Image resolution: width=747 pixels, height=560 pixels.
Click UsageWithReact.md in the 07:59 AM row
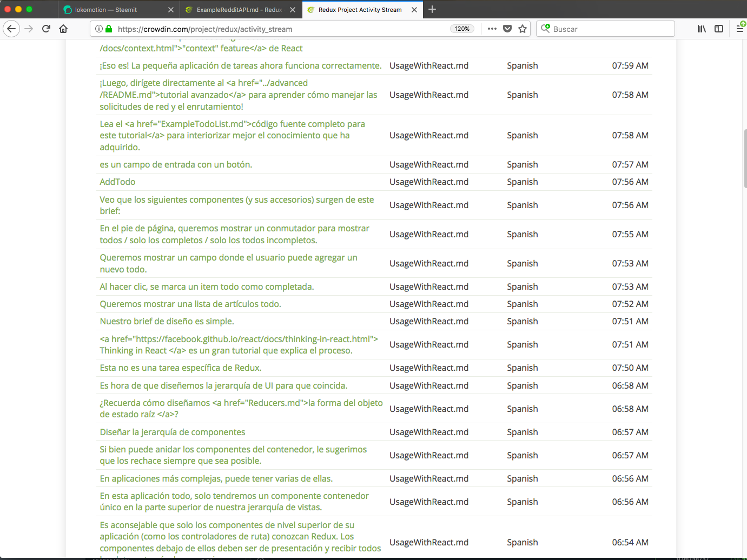coord(429,65)
